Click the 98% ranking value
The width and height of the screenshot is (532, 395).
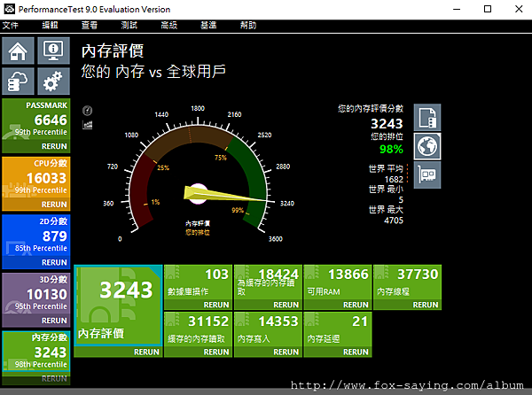click(x=391, y=149)
